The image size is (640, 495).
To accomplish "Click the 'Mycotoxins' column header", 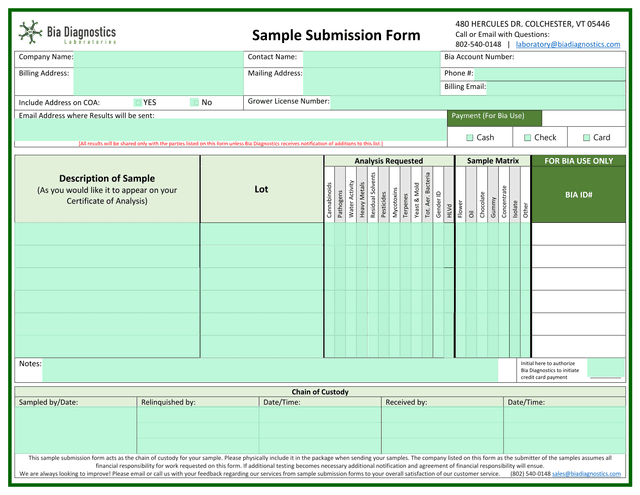I will [x=395, y=194].
